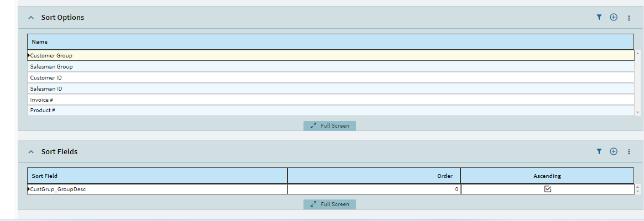Sort by the Ascending column header
The height and width of the screenshot is (221, 644).
pos(547,176)
